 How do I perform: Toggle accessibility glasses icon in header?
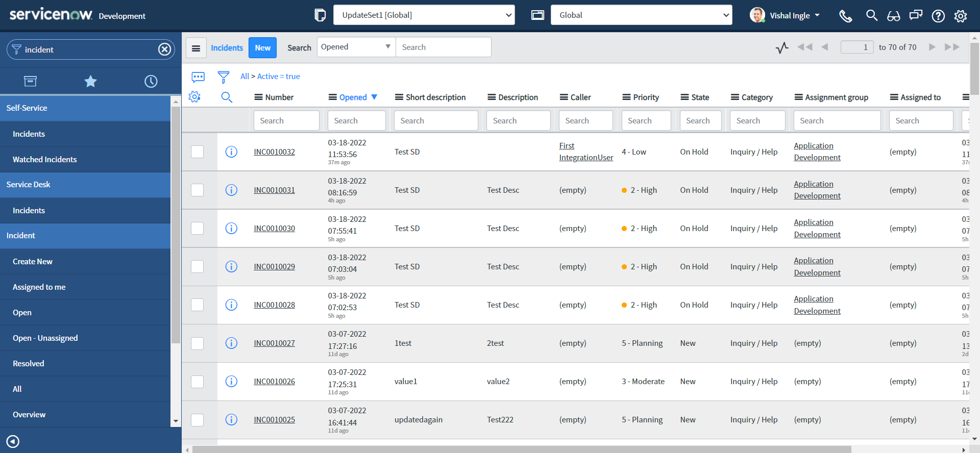tap(894, 16)
